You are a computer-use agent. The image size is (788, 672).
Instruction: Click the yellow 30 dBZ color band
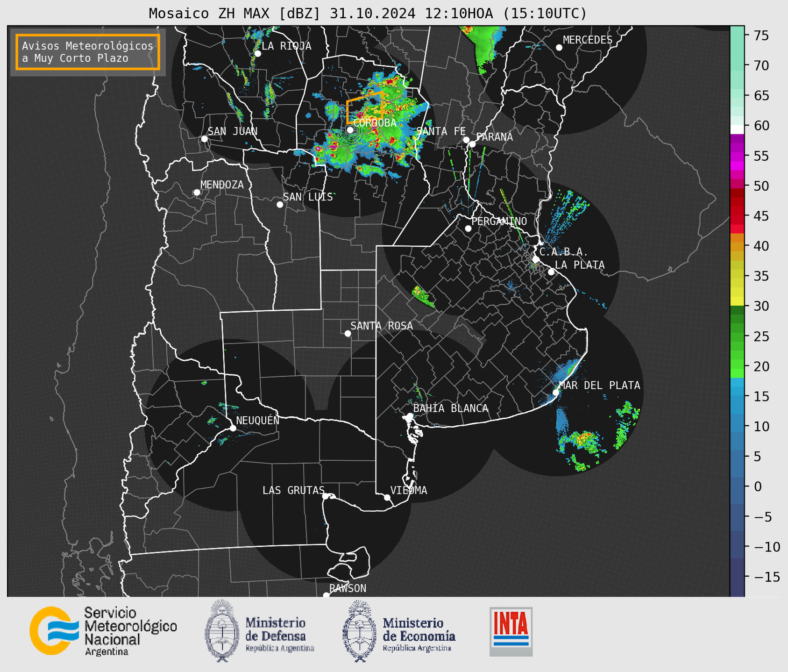coord(737,301)
